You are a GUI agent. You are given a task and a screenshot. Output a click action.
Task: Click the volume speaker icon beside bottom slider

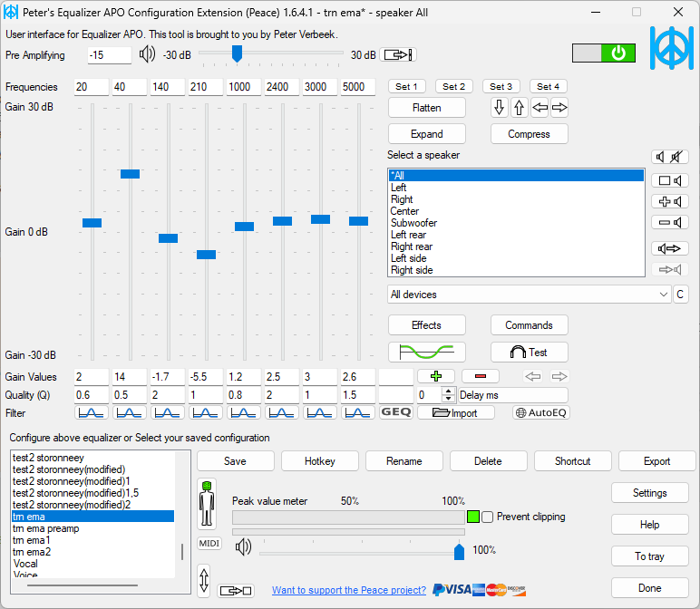tap(243, 547)
